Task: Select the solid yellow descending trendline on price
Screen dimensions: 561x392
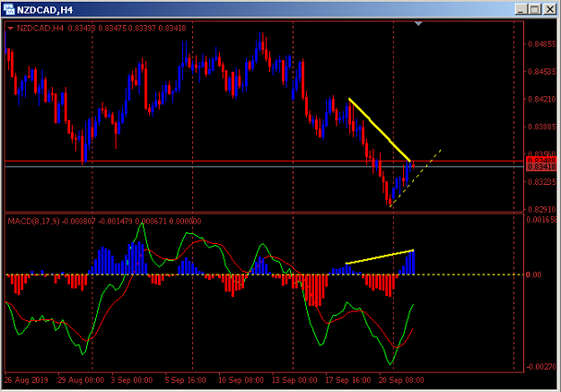Action: [x=380, y=130]
